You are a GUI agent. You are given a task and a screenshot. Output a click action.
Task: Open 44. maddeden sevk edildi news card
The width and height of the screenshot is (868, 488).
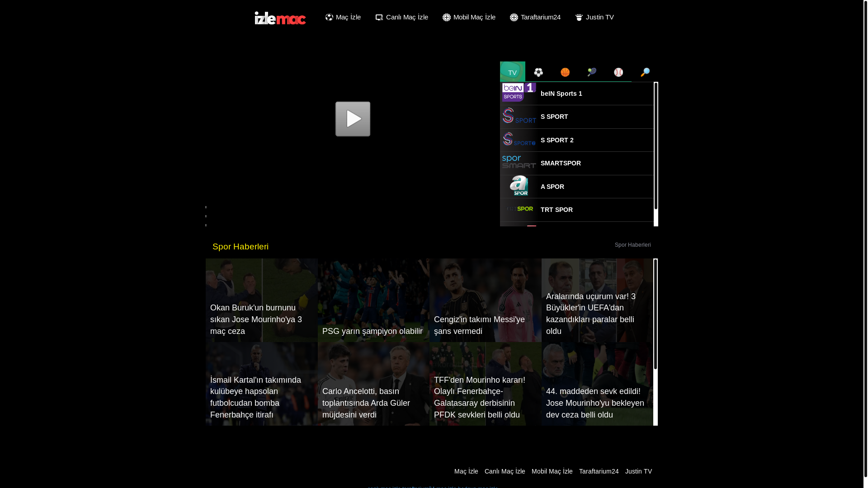tap(597, 384)
